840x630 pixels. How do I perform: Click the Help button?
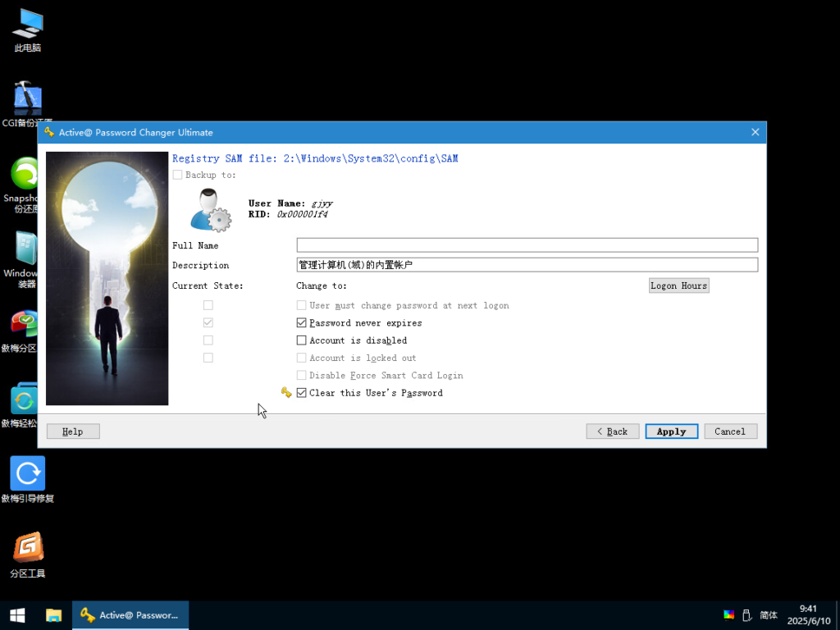73,431
